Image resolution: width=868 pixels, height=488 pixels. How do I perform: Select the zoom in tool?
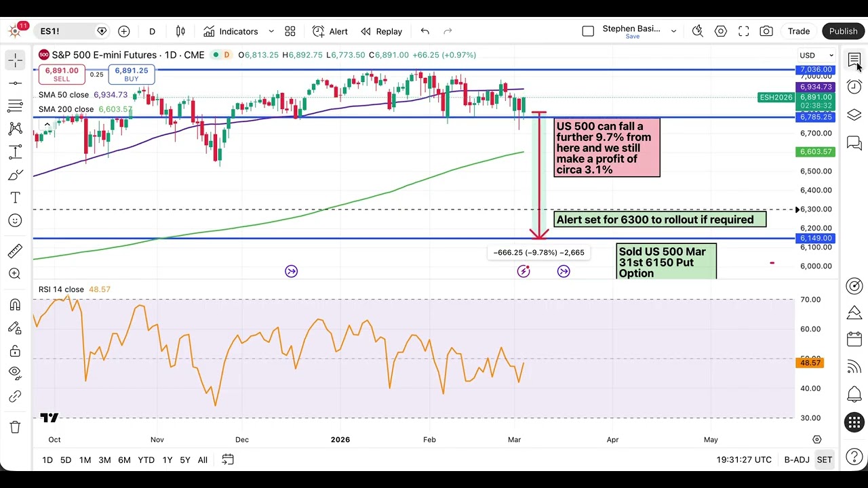tap(15, 274)
